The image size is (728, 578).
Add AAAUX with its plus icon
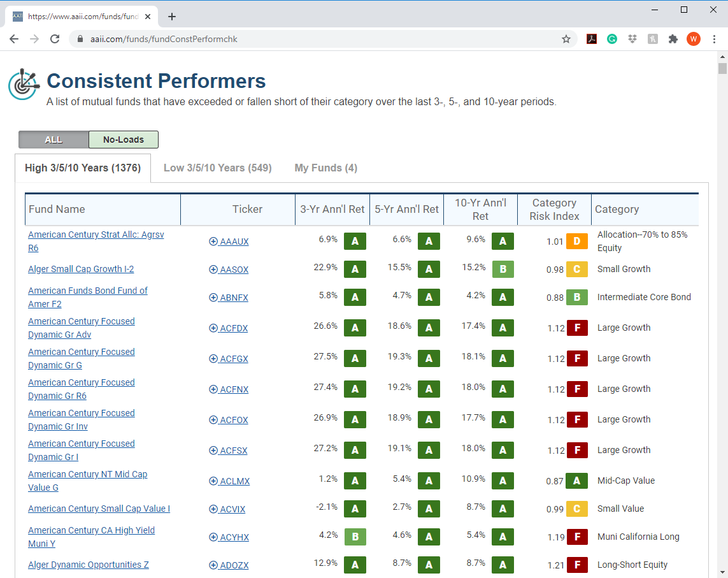(213, 241)
